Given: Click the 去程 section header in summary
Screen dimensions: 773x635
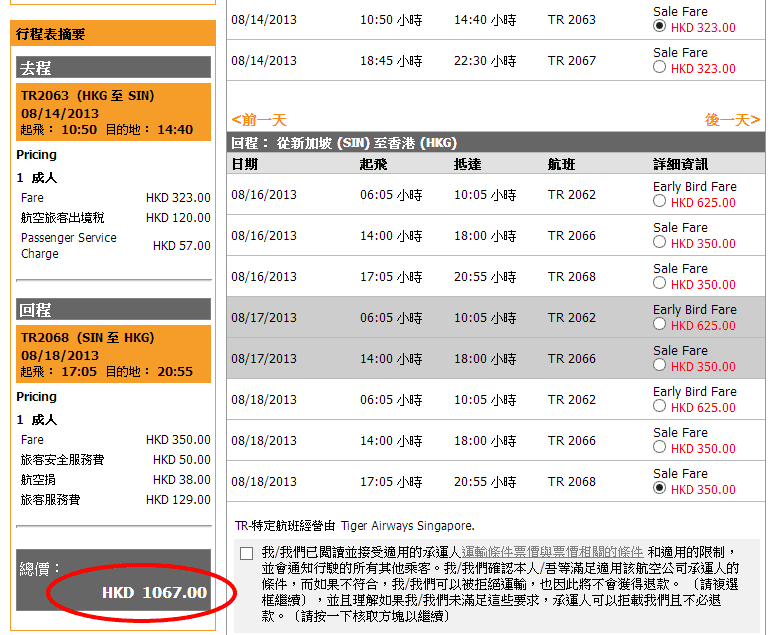Looking at the screenshot, I should [113, 68].
